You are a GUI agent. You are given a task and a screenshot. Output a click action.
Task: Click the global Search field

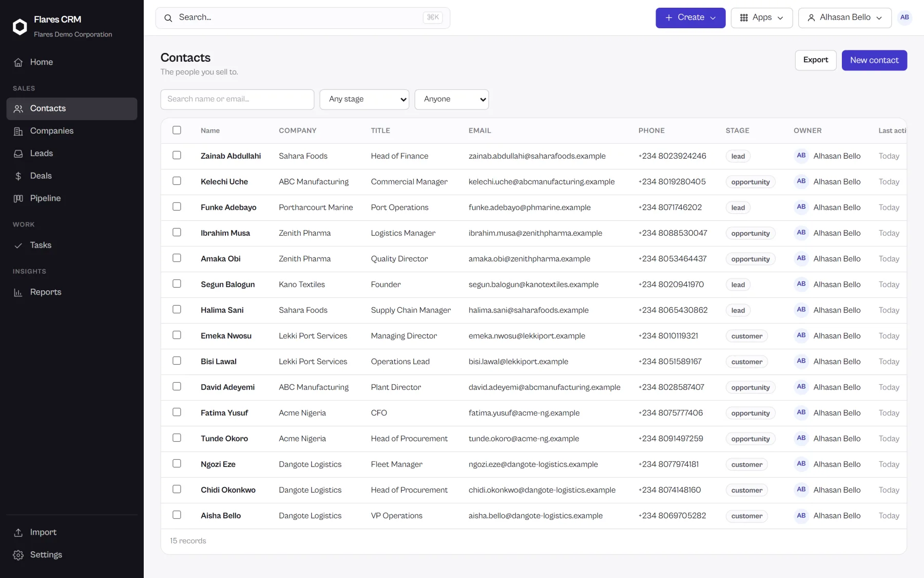pos(303,18)
